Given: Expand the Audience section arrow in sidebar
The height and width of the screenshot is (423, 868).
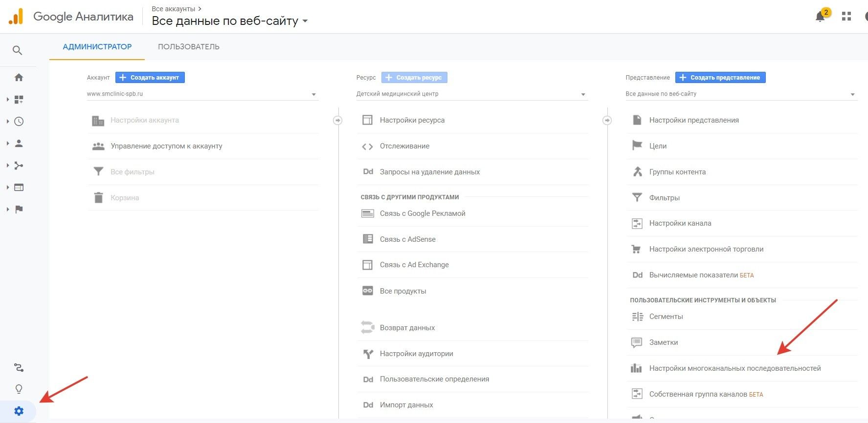Looking at the screenshot, I should click(x=7, y=144).
